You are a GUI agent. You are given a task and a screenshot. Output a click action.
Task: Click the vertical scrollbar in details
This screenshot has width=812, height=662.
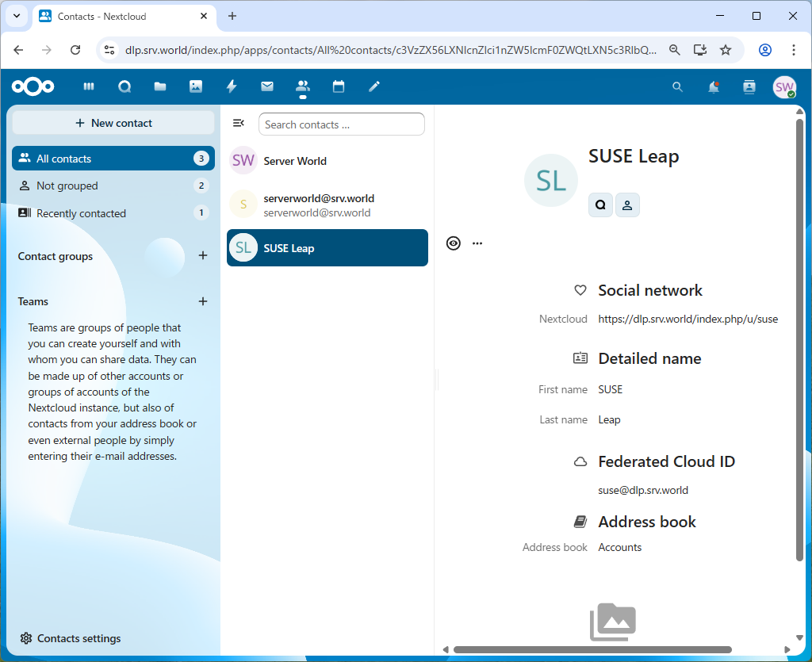click(x=799, y=339)
